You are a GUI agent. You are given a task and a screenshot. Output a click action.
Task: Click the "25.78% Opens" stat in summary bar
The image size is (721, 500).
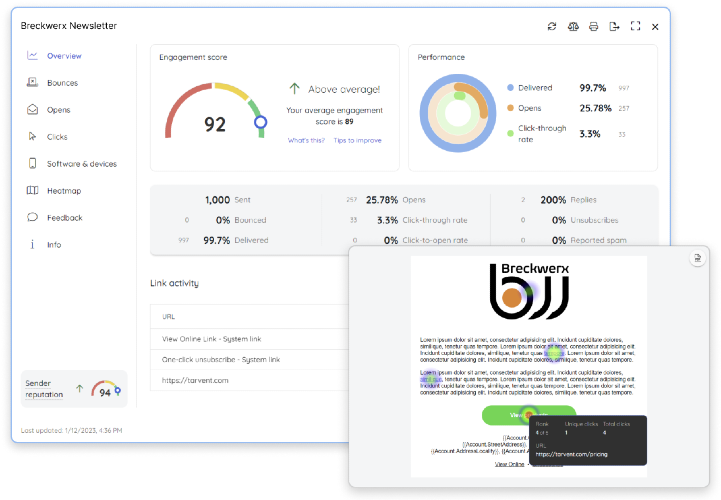point(395,200)
